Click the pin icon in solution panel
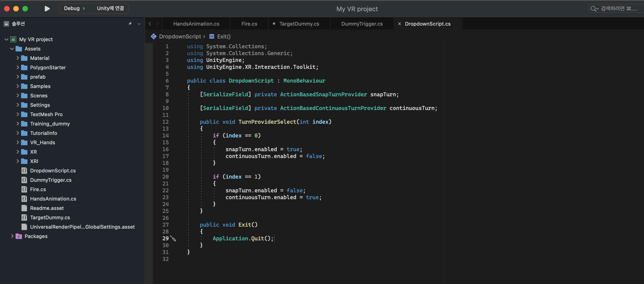 click(x=130, y=24)
